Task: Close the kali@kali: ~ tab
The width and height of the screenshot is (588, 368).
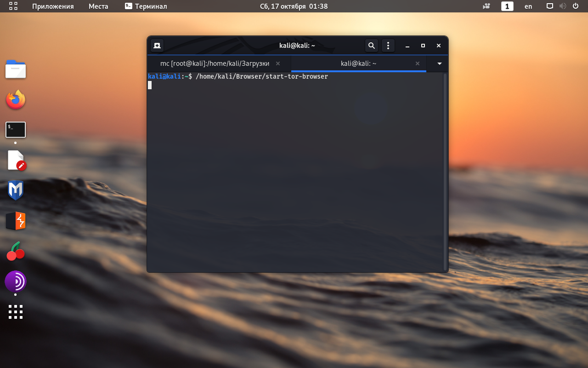Action: [x=418, y=63]
